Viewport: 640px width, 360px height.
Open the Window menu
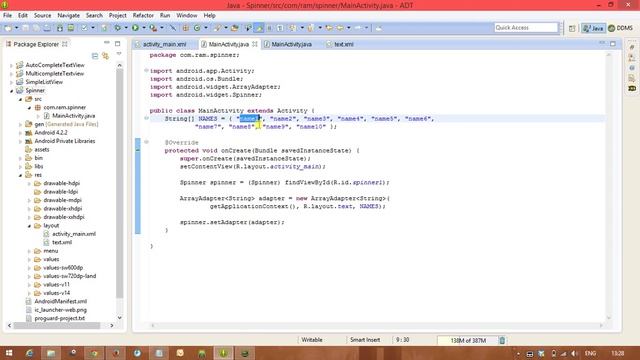click(x=187, y=16)
